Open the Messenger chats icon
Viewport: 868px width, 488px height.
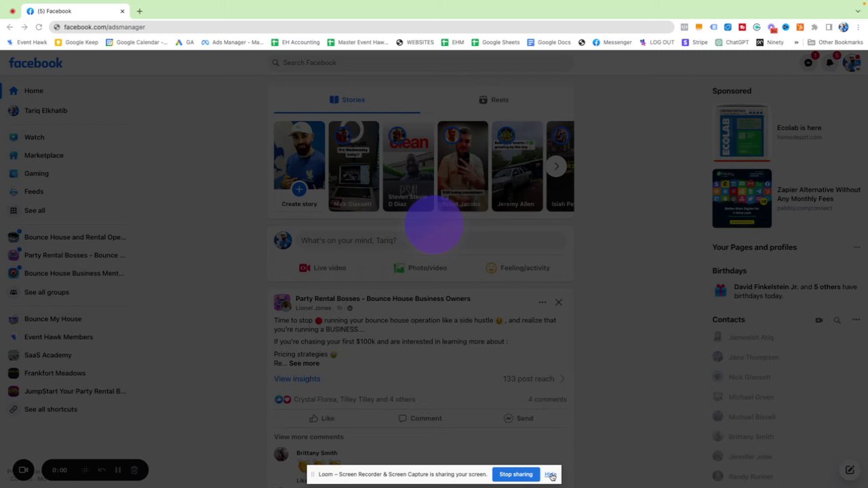[808, 62]
